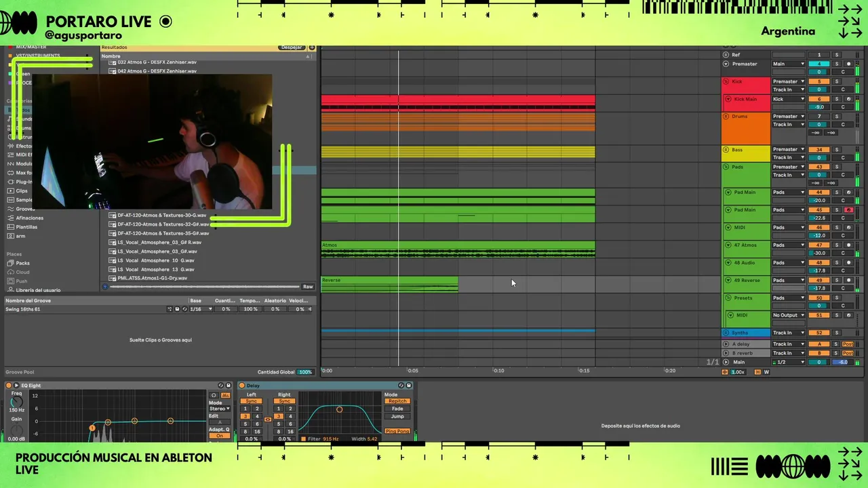Image resolution: width=868 pixels, height=488 pixels.
Task: Toggle Delay device activator
Action: [242, 386]
